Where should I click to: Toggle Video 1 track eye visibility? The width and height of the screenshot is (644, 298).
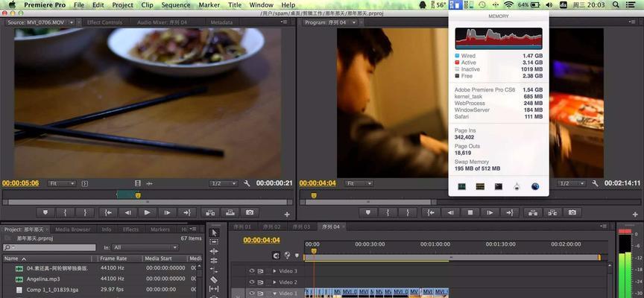(x=252, y=293)
